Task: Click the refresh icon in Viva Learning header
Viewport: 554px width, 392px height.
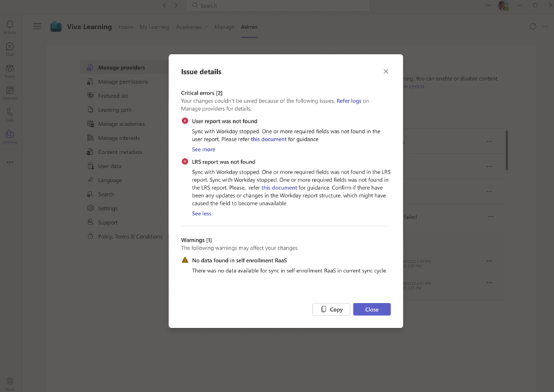Action: point(533,27)
